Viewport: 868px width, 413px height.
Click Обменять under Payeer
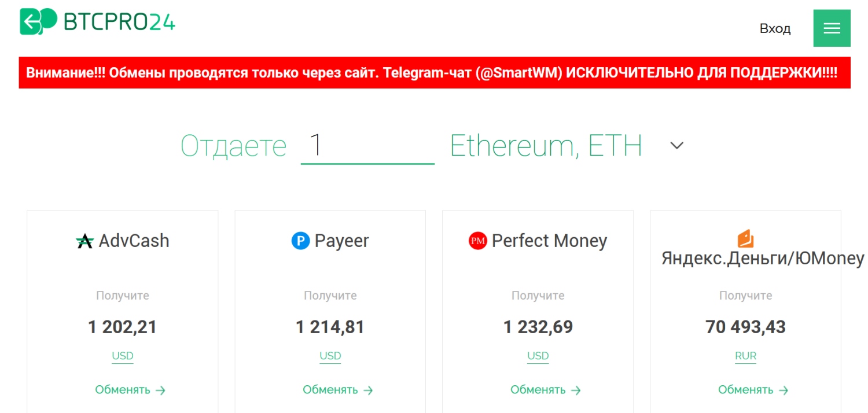[x=330, y=390]
